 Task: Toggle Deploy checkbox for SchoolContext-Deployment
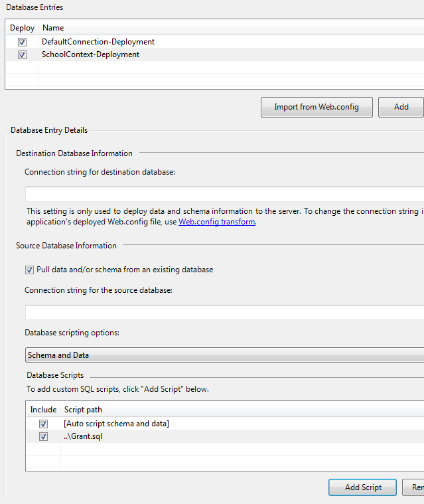click(x=22, y=55)
